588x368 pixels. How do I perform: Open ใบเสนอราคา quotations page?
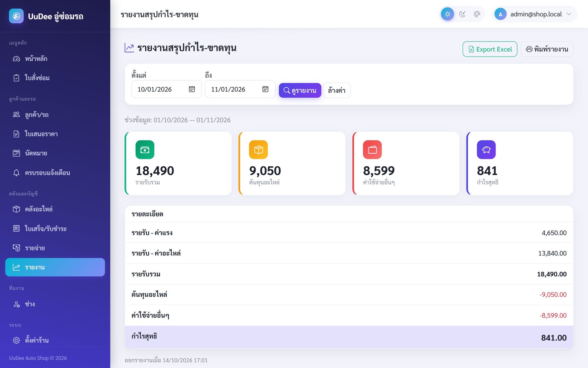(x=55, y=134)
